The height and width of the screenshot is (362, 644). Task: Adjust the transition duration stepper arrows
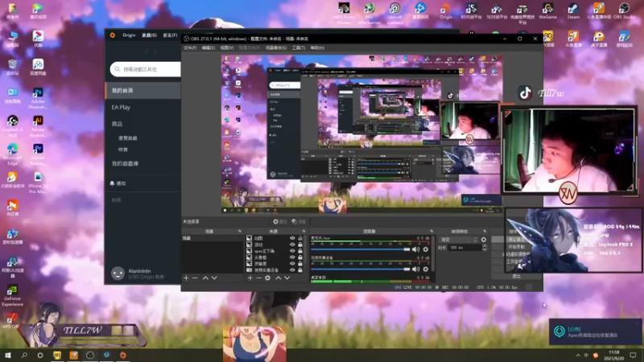pyautogui.click(x=485, y=248)
